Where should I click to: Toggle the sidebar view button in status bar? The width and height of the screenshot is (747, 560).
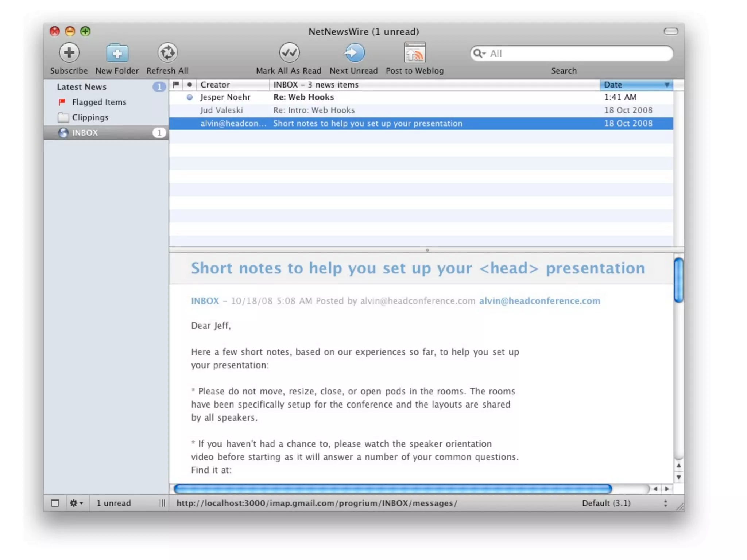pyautogui.click(x=55, y=503)
